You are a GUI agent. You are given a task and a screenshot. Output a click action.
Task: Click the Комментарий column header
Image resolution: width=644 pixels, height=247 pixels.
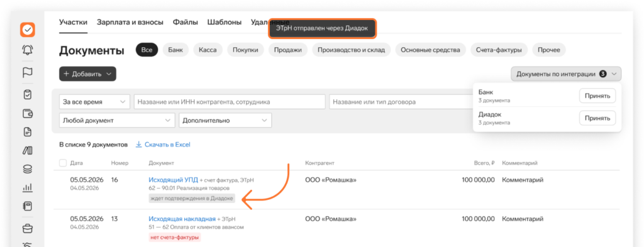coord(520,163)
